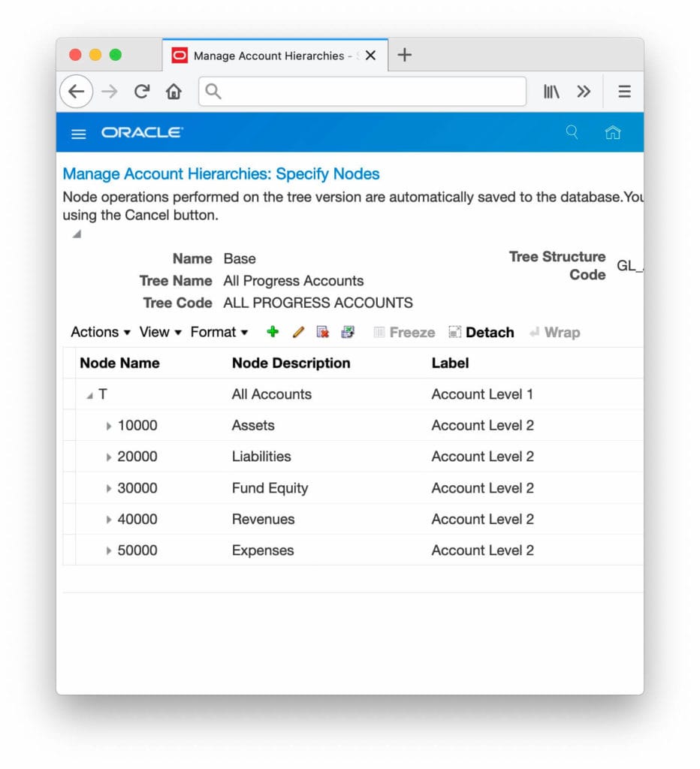Open the Oracle navigator hamburger icon
The image size is (700, 769).
click(x=78, y=133)
